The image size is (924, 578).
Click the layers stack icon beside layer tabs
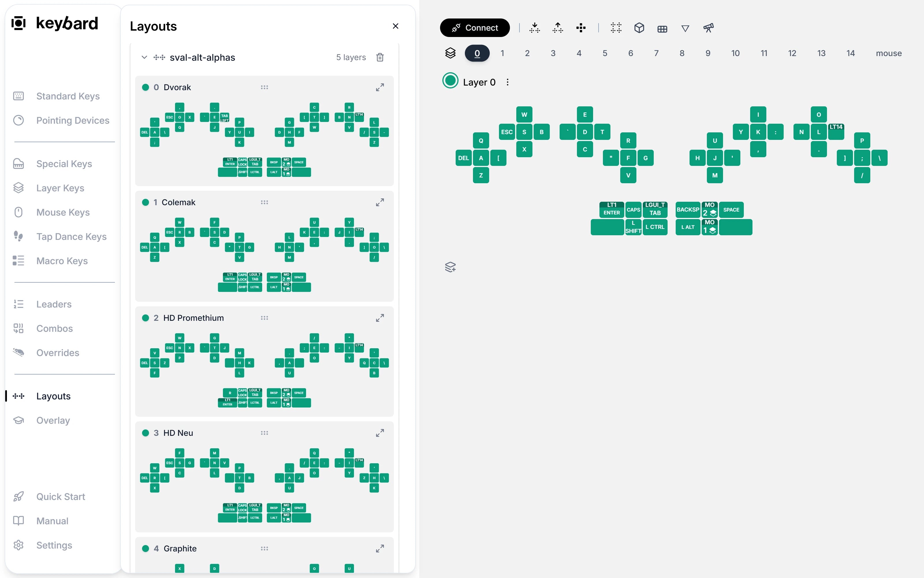pyautogui.click(x=450, y=53)
